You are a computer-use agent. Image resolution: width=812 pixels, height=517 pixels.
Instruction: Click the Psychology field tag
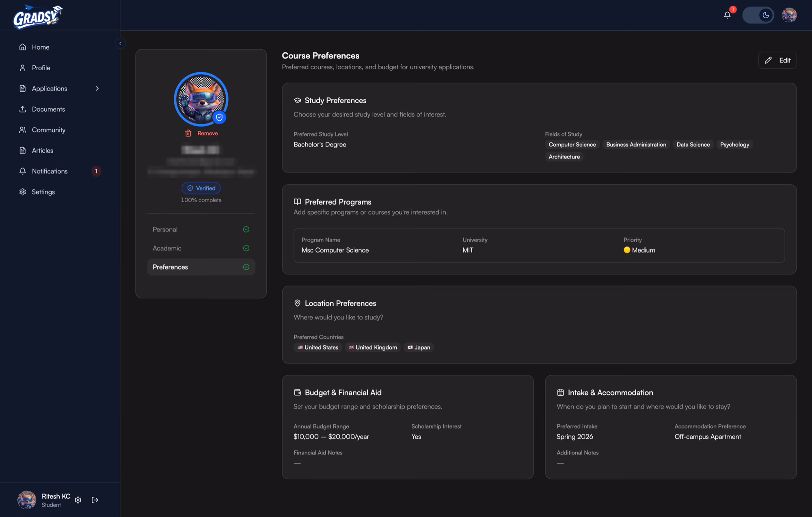tap(734, 145)
